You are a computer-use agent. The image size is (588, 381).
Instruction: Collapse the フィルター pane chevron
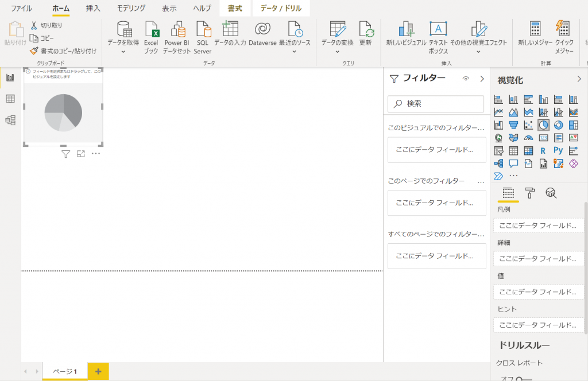click(x=482, y=79)
